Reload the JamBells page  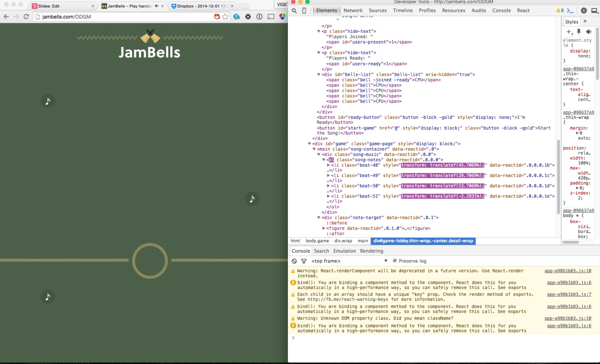26,17
